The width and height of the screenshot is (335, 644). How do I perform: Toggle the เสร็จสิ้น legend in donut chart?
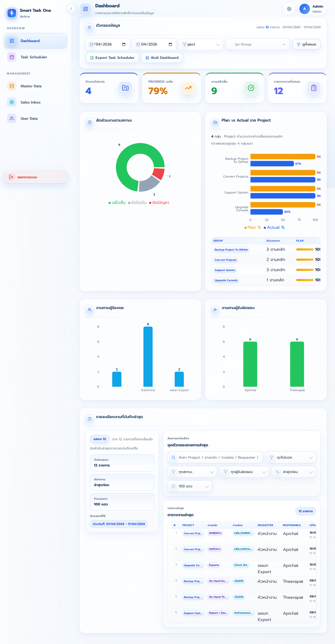click(x=117, y=203)
